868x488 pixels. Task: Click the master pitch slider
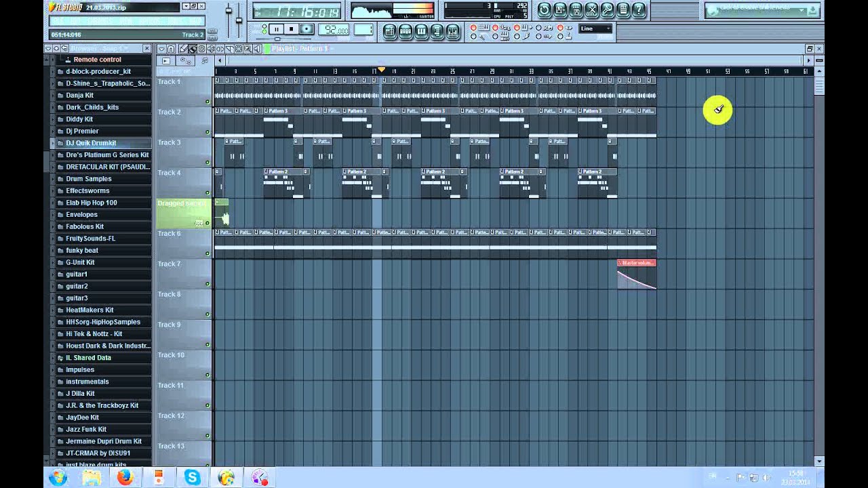coord(239,20)
